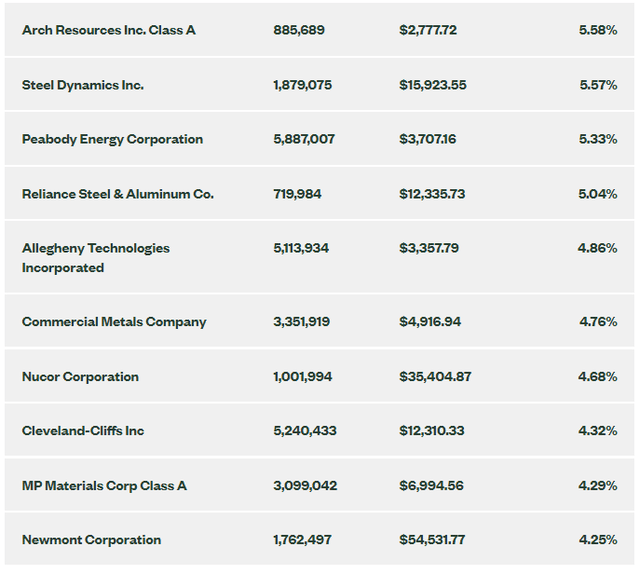Click the 885,689 shares value
Image resolution: width=640 pixels, height=574 pixels.
tap(299, 30)
